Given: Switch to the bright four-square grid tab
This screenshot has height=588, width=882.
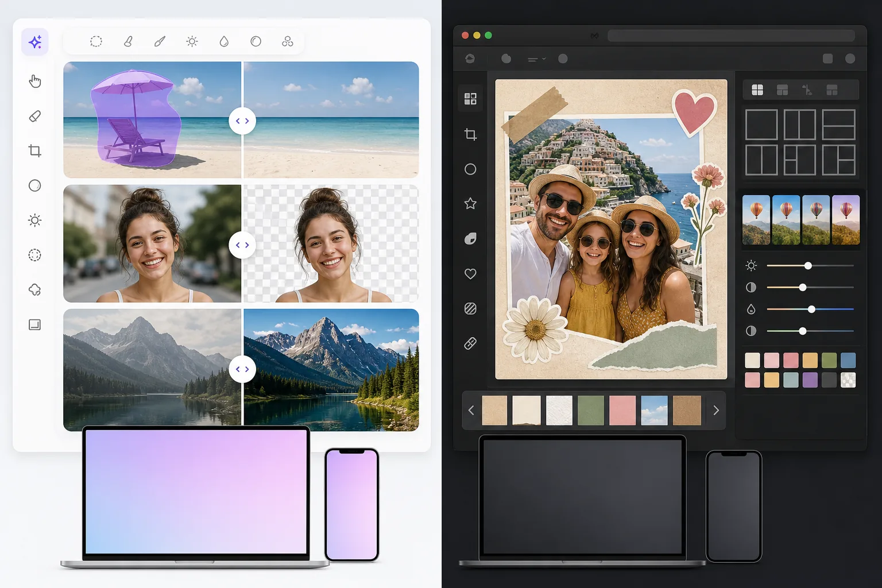Looking at the screenshot, I should (x=757, y=90).
